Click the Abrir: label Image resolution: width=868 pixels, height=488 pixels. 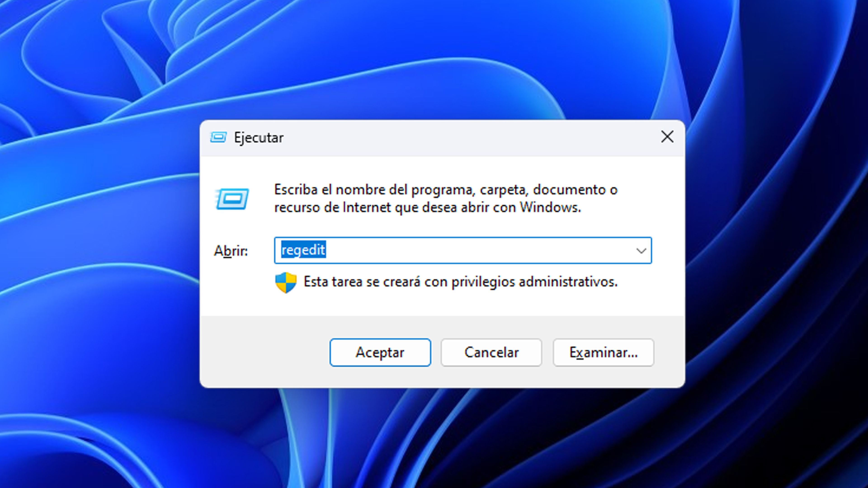231,251
